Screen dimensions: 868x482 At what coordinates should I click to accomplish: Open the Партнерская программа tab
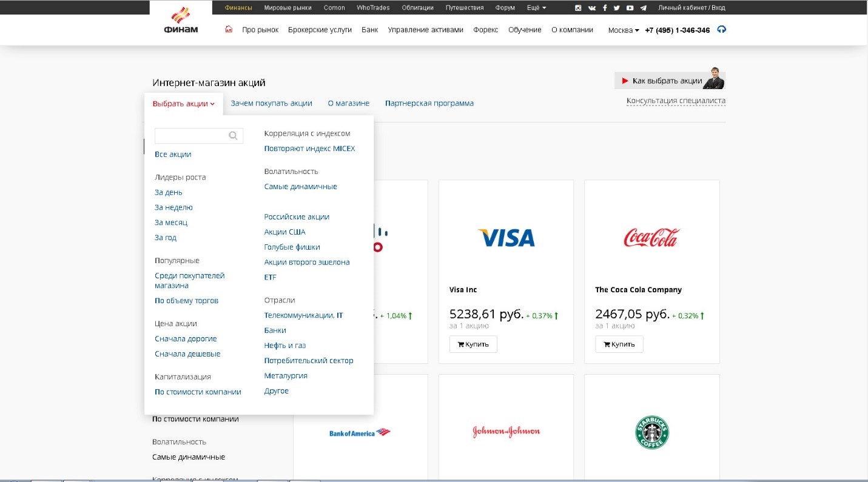tap(429, 103)
